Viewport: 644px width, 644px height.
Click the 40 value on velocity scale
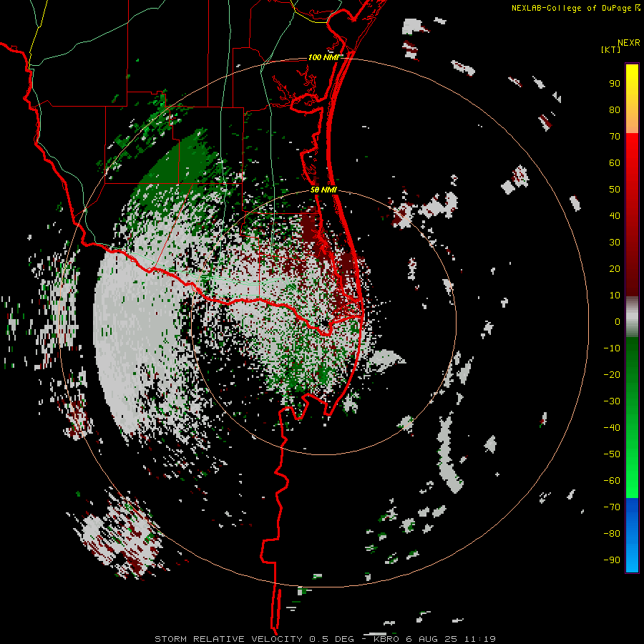615,215
